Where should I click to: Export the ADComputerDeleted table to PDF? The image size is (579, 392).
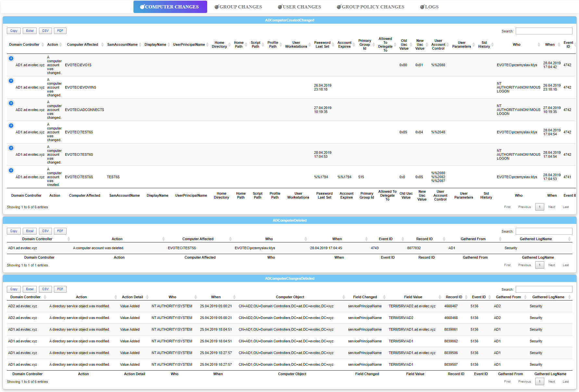(x=60, y=231)
